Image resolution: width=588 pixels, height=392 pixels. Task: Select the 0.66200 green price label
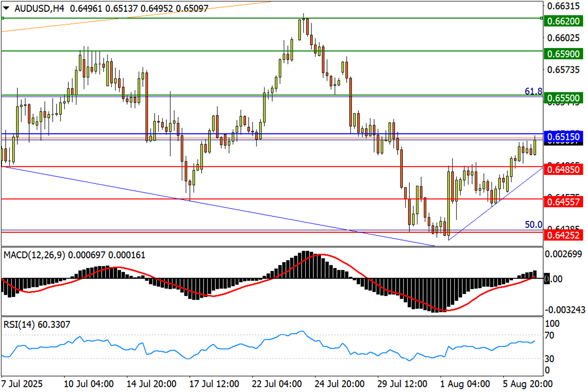pyautogui.click(x=564, y=21)
